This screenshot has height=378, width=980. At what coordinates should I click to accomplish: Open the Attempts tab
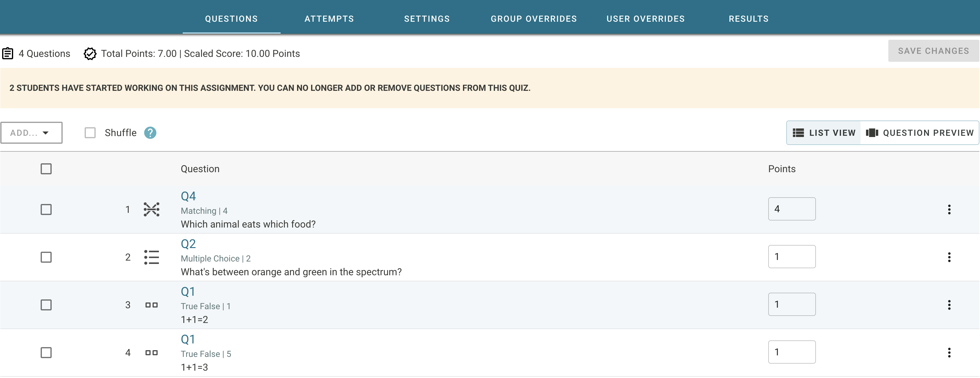tap(329, 19)
